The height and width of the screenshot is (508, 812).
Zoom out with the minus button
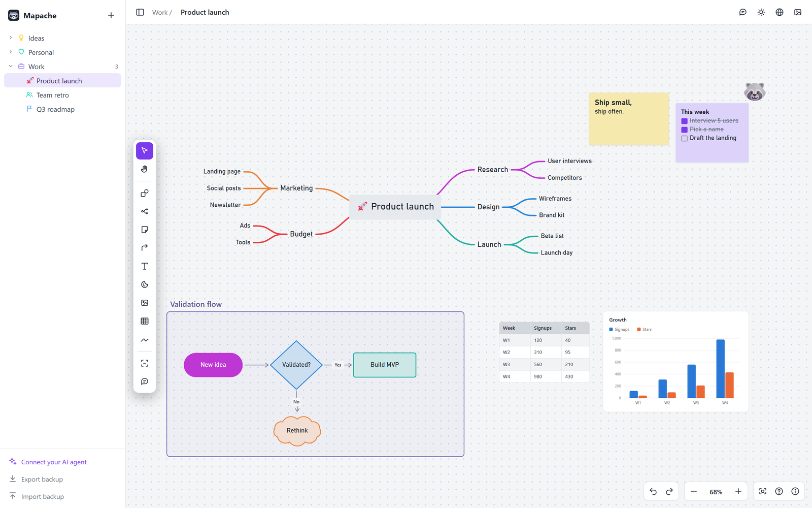click(x=694, y=491)
